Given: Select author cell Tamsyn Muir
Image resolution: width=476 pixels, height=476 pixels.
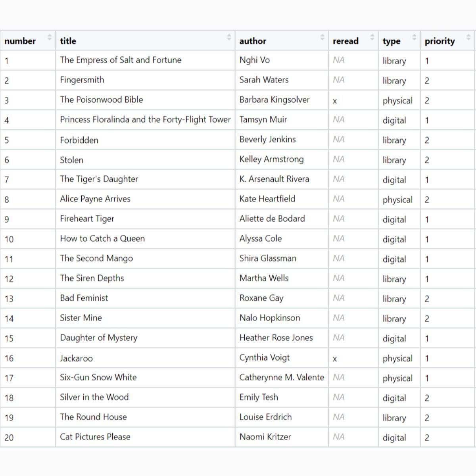Looking at the screenshot, I should [x=263, y=120].
